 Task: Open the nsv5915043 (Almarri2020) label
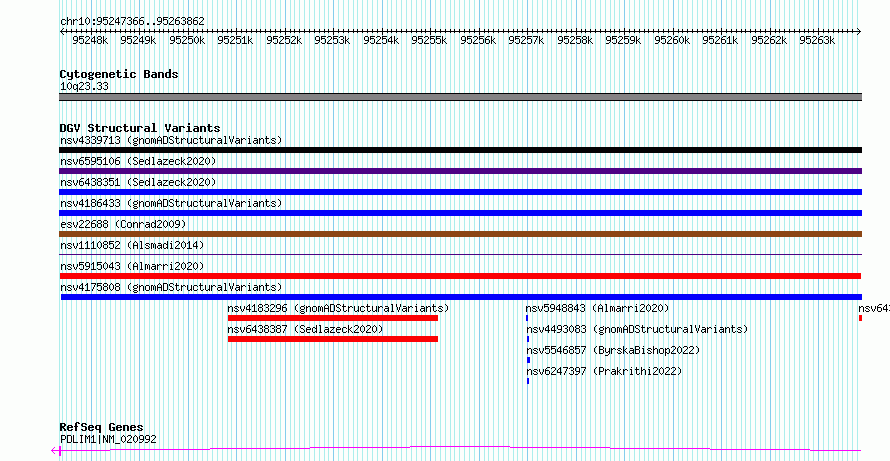pyautogui.click(x=132, y=266)
